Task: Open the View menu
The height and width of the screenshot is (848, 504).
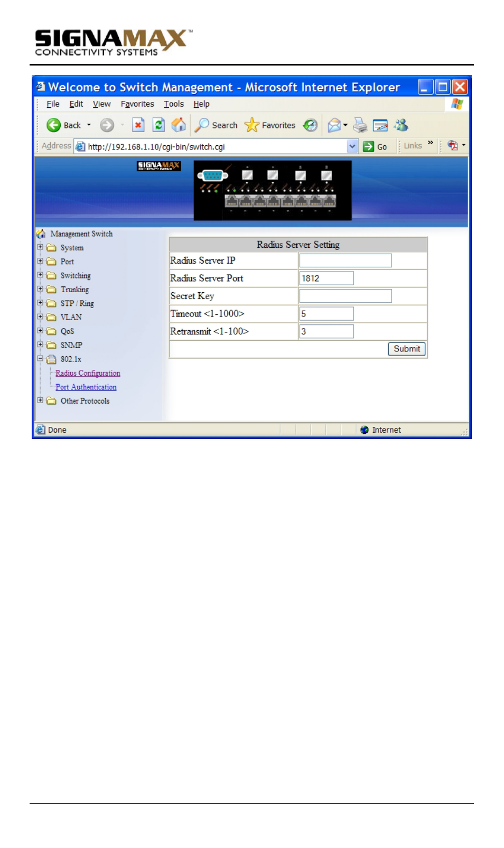Action: (102, 104)
